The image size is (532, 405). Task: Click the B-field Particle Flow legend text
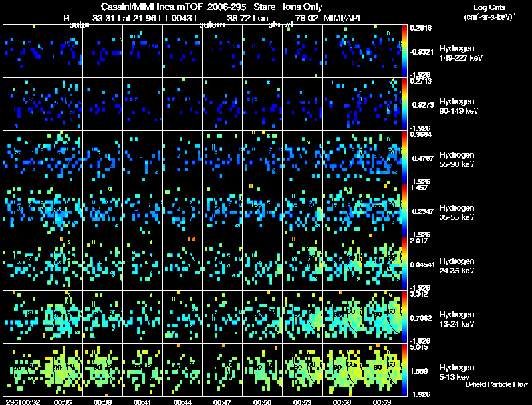(496, 384)
